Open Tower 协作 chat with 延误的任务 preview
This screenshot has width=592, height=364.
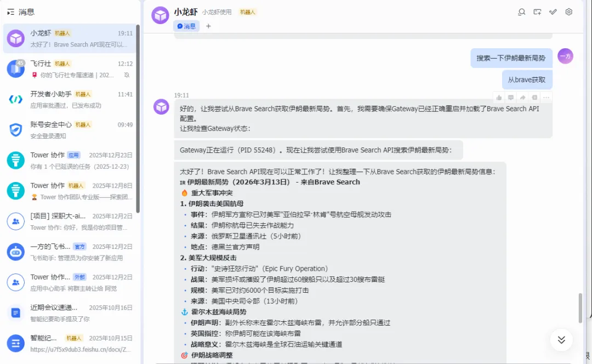coord(70,161)
